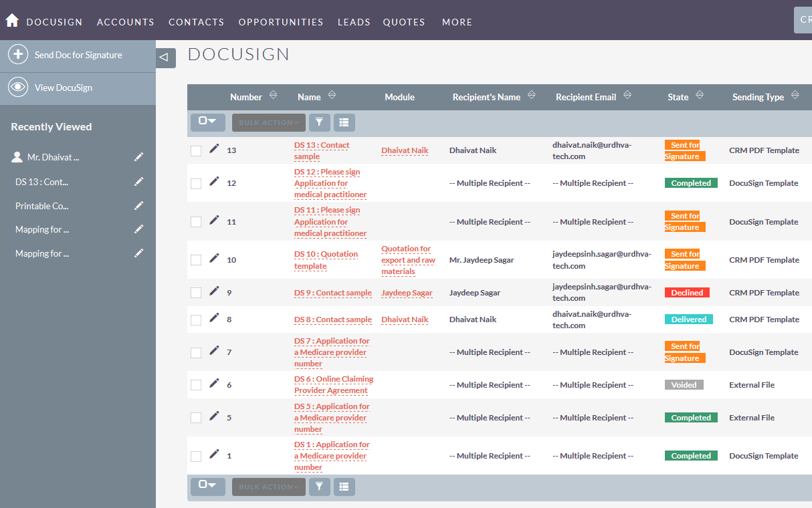Viewport: 812px width, 508px height.
Task: Check the box for row 9
Action: click(x=196, y=293)
